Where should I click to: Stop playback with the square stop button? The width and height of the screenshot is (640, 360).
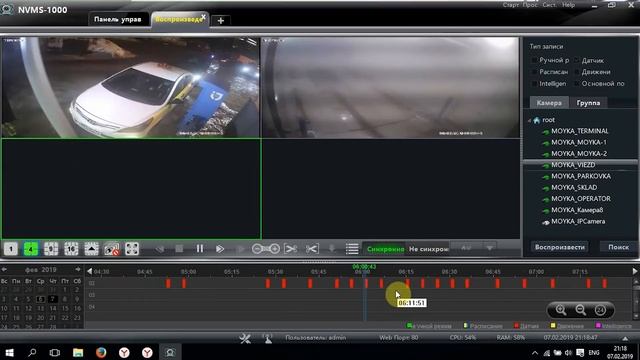[x=179, y=249]
